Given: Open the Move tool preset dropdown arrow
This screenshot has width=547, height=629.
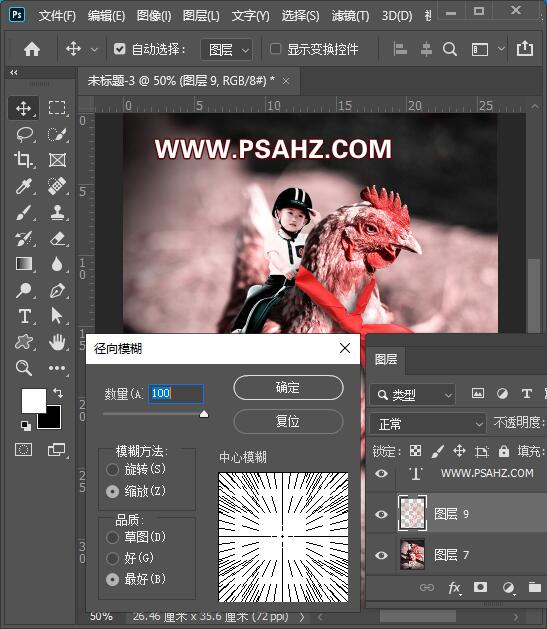Looking at the screenshot, I should [94, 50].
